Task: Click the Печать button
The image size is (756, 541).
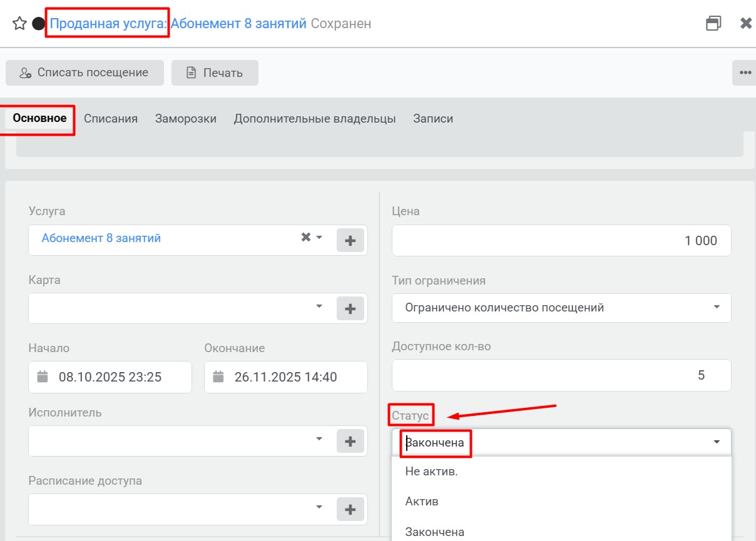Action: tap(215, 73)
